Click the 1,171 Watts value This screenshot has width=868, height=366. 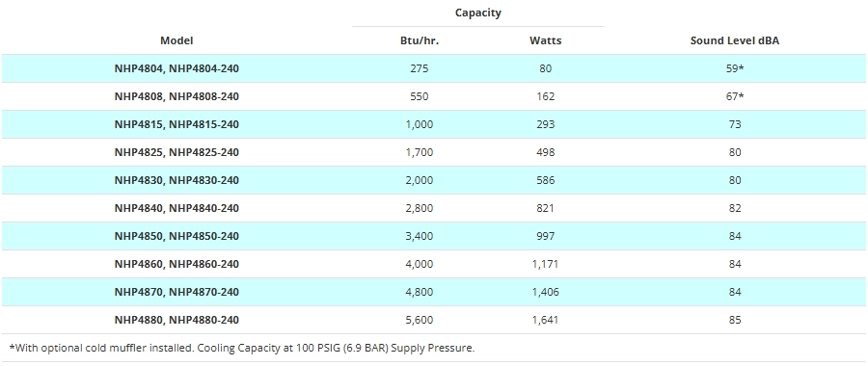coord(545,264)
